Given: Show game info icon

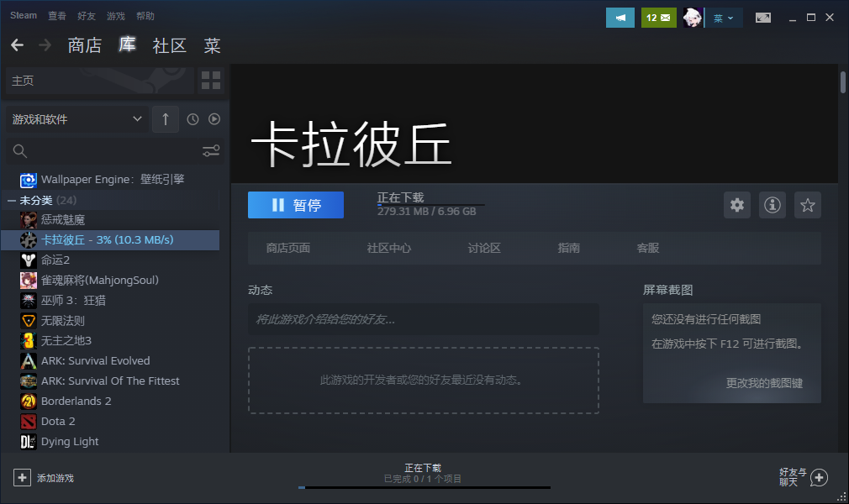Looking at the screenshot, I should pyautogui.click(x=773, y=205).
